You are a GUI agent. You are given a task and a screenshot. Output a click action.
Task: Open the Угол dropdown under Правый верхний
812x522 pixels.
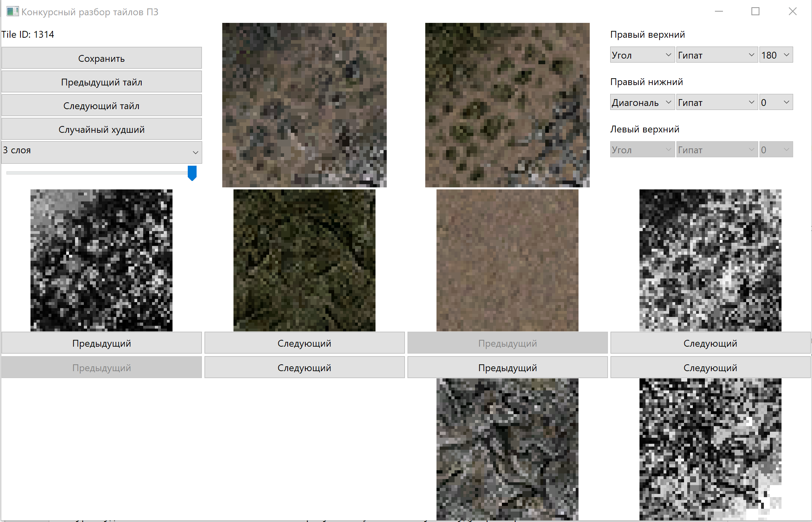(x=641, y=55)
